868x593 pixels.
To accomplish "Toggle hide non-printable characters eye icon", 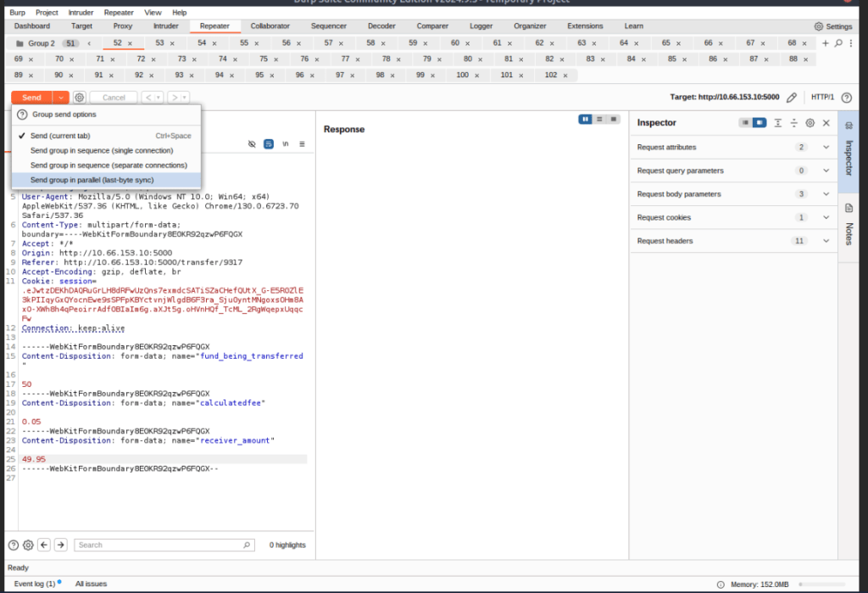I will pyautogui.click(x=252, y=144).
